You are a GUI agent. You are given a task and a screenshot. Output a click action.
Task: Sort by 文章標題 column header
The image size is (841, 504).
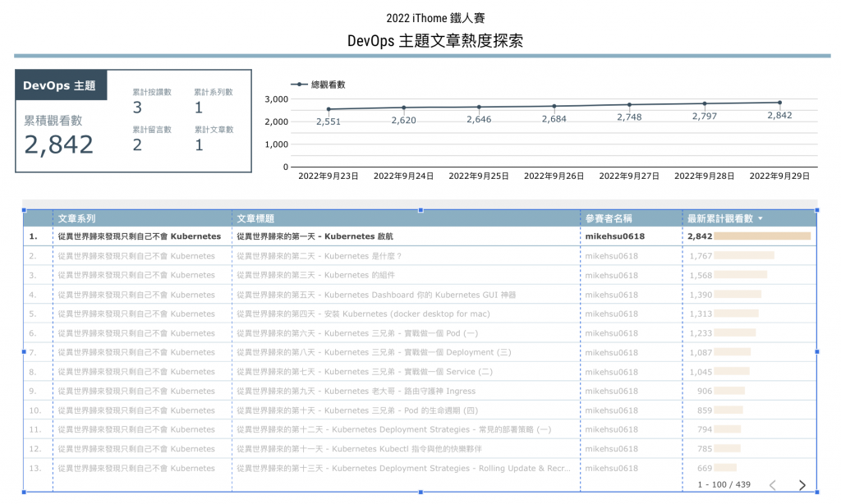(255, 219)
